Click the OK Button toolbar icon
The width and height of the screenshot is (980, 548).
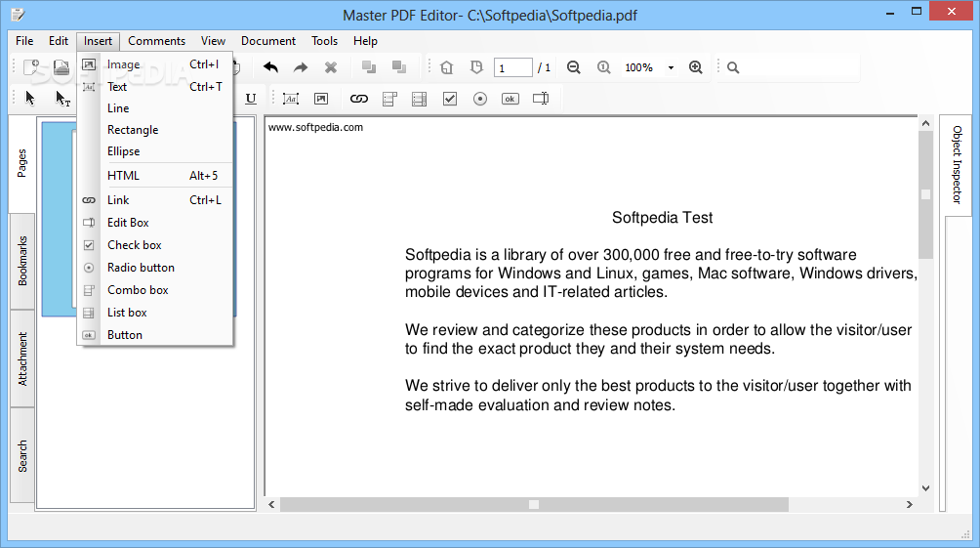pyautogui.click(x=510, y=99)
